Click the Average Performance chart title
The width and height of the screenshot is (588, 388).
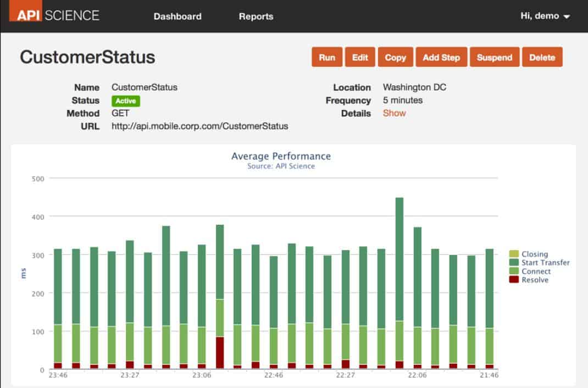(x=281, y=156)
